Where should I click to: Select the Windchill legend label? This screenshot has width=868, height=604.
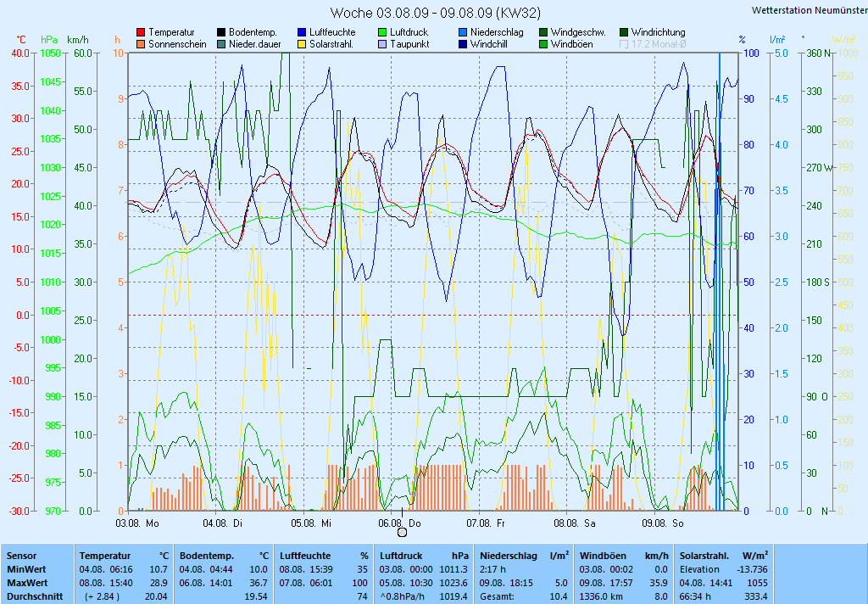pyautogui.click(x=489, y=44)
